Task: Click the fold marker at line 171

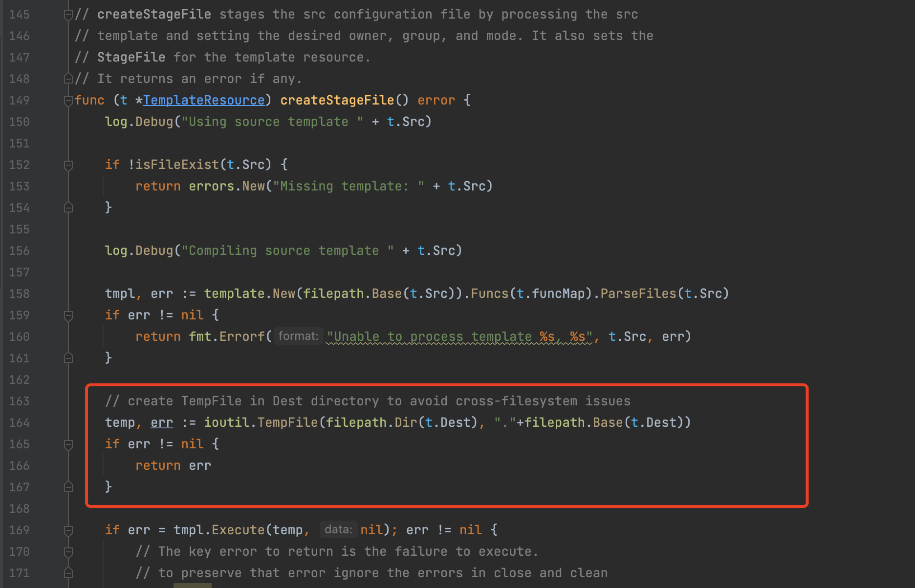Action: coord(68,573)
